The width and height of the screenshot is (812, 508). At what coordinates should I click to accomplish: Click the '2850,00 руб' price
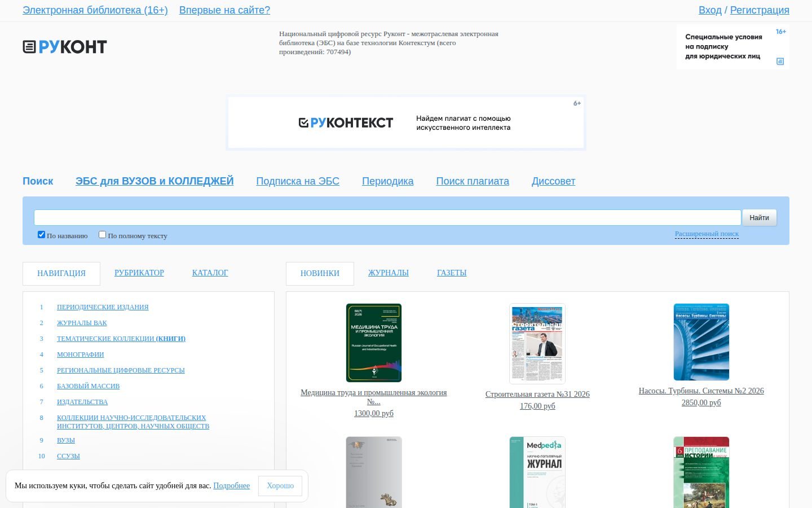click(701, 402)
